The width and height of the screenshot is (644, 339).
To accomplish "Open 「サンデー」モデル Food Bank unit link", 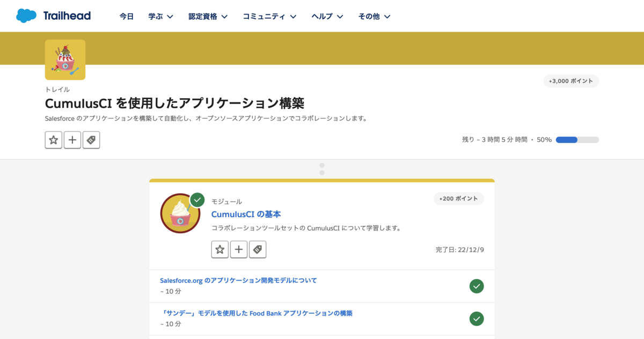I will coord(256,313).
